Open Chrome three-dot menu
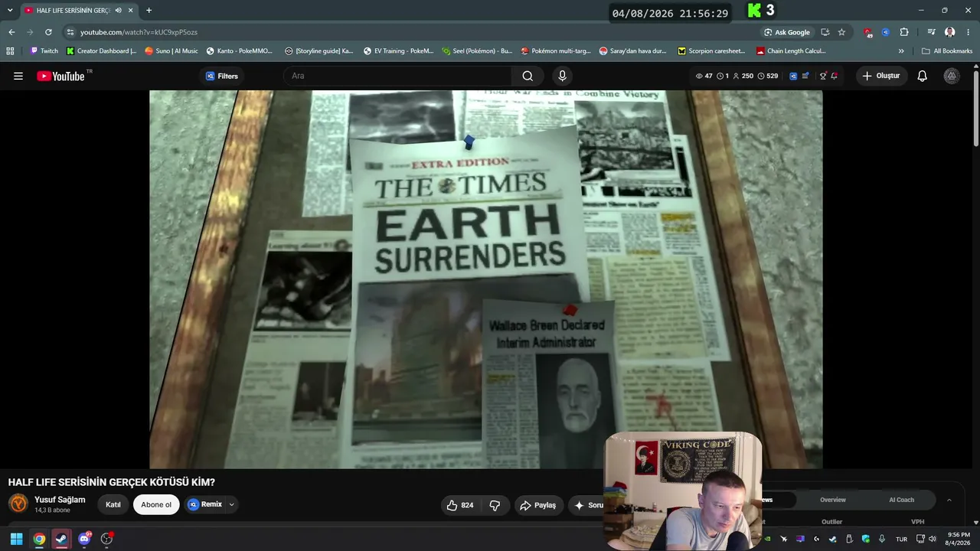 (968, 32)
